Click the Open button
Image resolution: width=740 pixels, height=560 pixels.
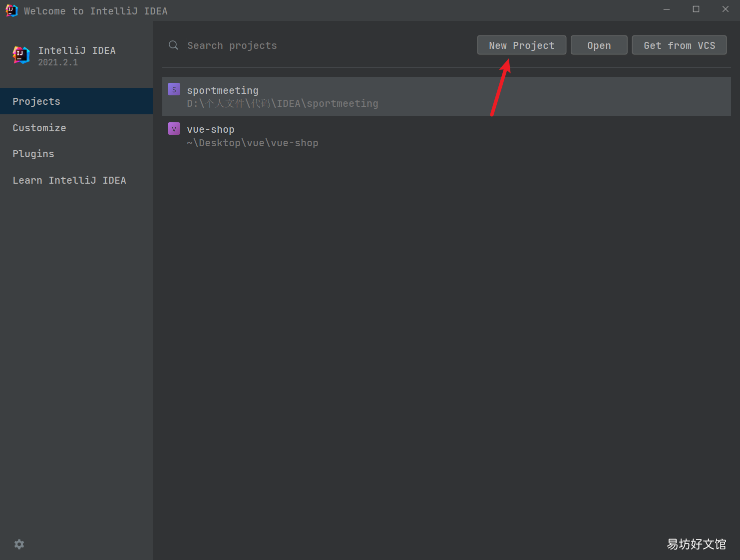(x=599, y=45)
